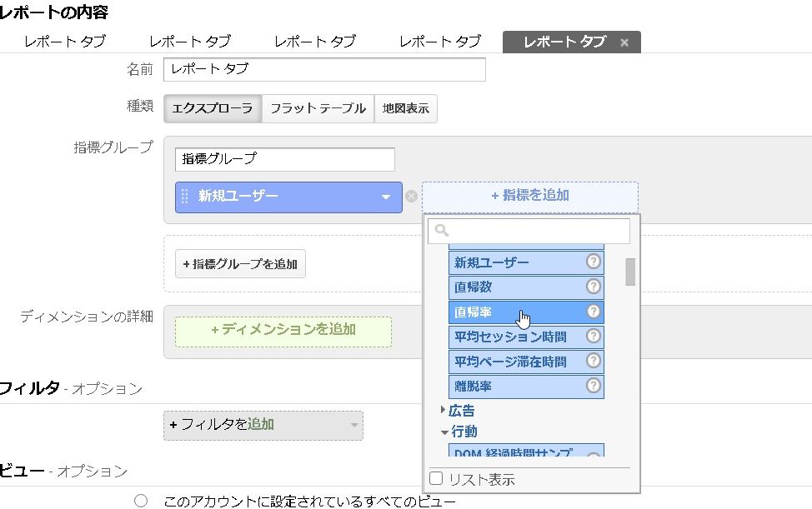Image resolution: width=812 pixels, height=509 pixels.
Task: Enable the リスト表示 checkbox
Action: (436, 478)
